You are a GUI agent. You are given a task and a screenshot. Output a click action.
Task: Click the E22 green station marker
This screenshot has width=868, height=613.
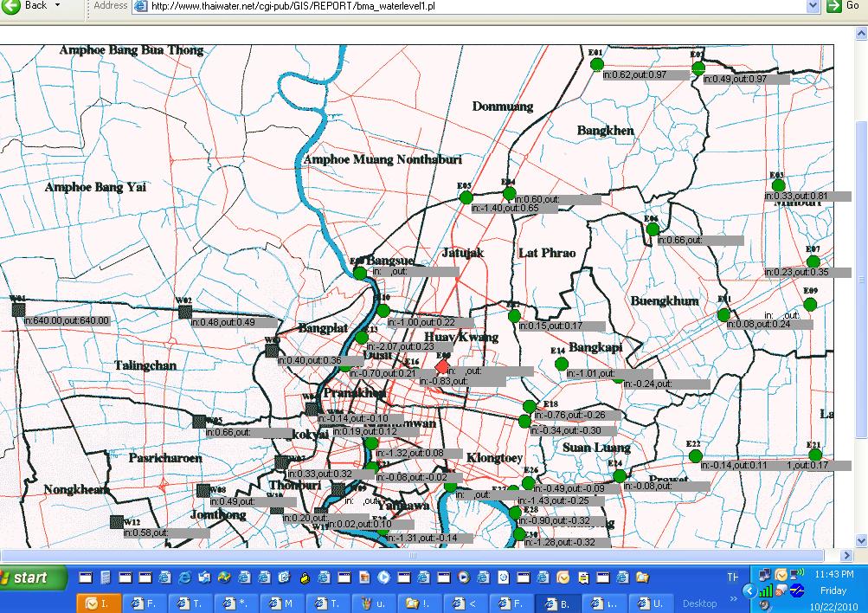pyautogui.click(x=694, y=456)
